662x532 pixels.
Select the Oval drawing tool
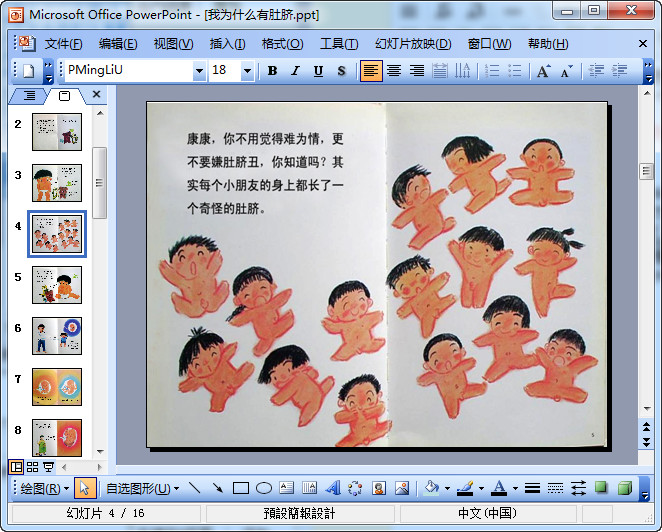(264, 488)
